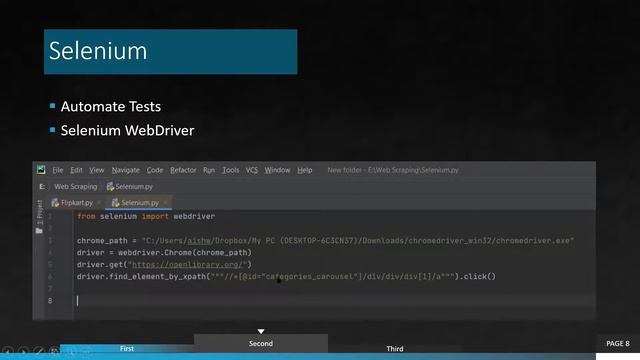640x360 pixels.
Task: Open the Tools menu
Action: tap(231, 170)
